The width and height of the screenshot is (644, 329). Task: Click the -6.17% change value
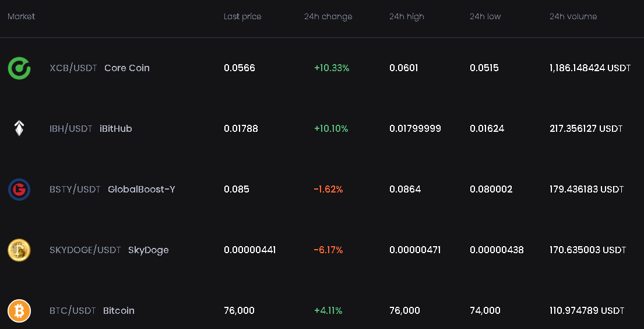point(328,250)
